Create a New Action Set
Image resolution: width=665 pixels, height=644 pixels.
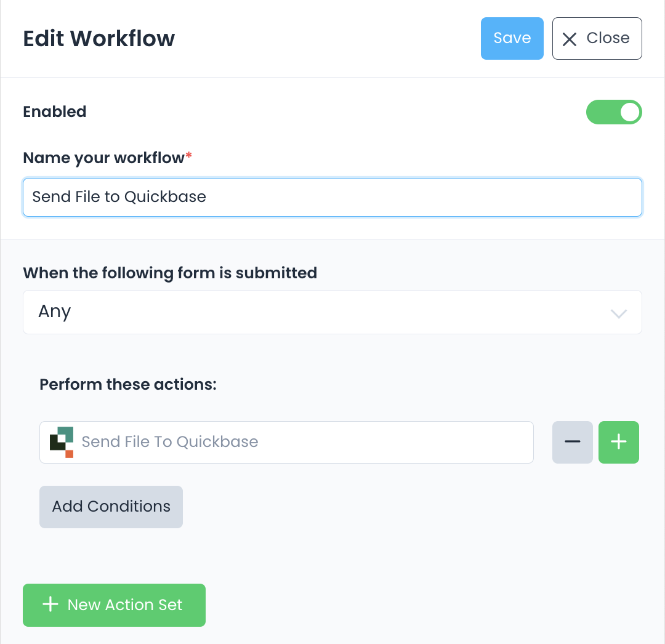(x=114, y=605)
